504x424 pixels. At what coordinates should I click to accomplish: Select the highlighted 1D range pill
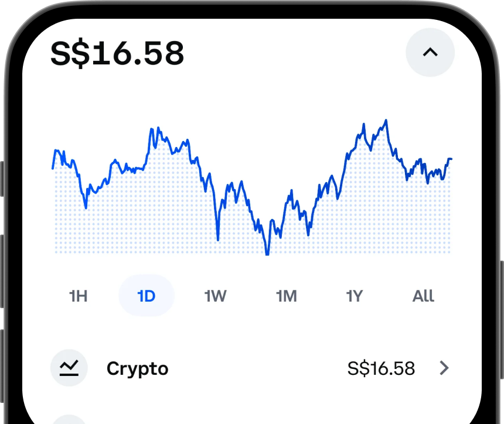coord(147,296)
